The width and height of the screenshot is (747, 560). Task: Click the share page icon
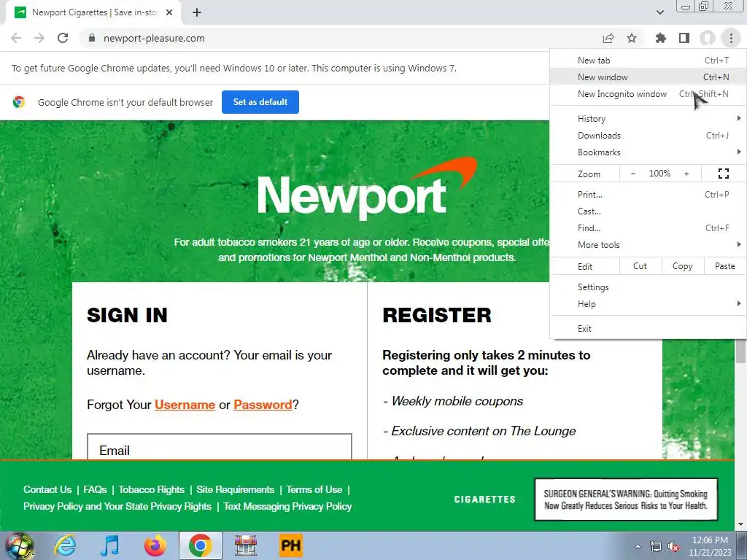coord(608,38)
